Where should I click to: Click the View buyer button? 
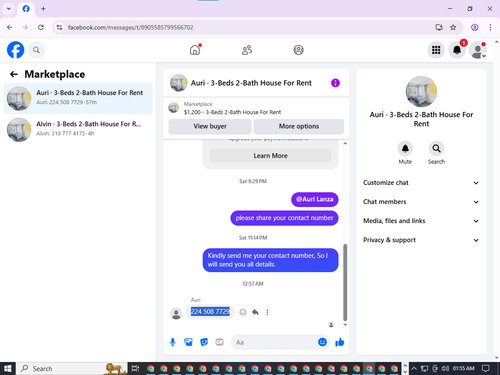(210, 126)
